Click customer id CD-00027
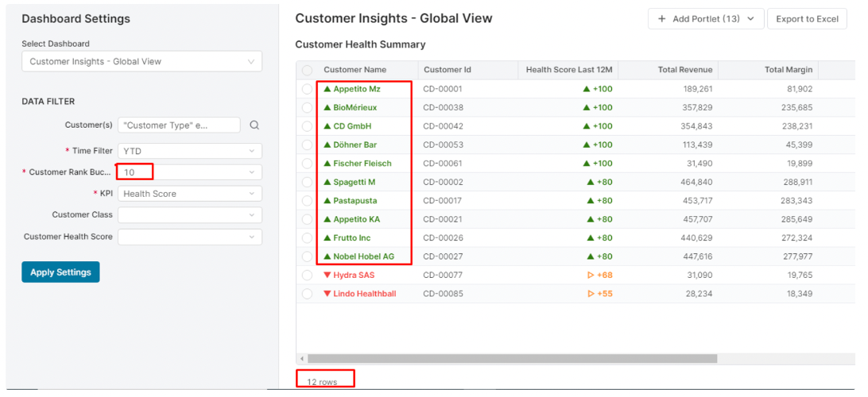The width and height of the screenshot is (868, 397). tap(443, 256)
